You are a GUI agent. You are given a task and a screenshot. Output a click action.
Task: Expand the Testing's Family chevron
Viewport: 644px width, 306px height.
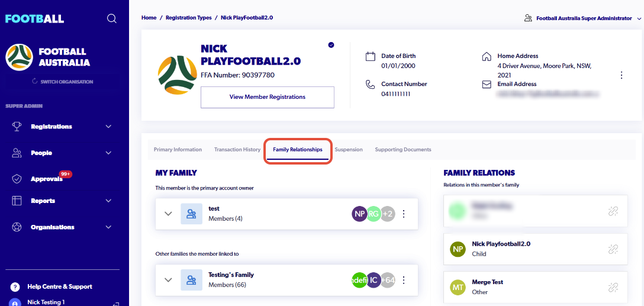pyautogui.click(x=168, y=280)
